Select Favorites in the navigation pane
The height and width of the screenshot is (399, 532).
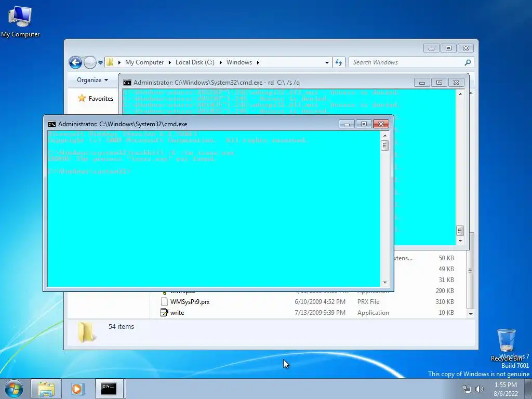point(101,98)
